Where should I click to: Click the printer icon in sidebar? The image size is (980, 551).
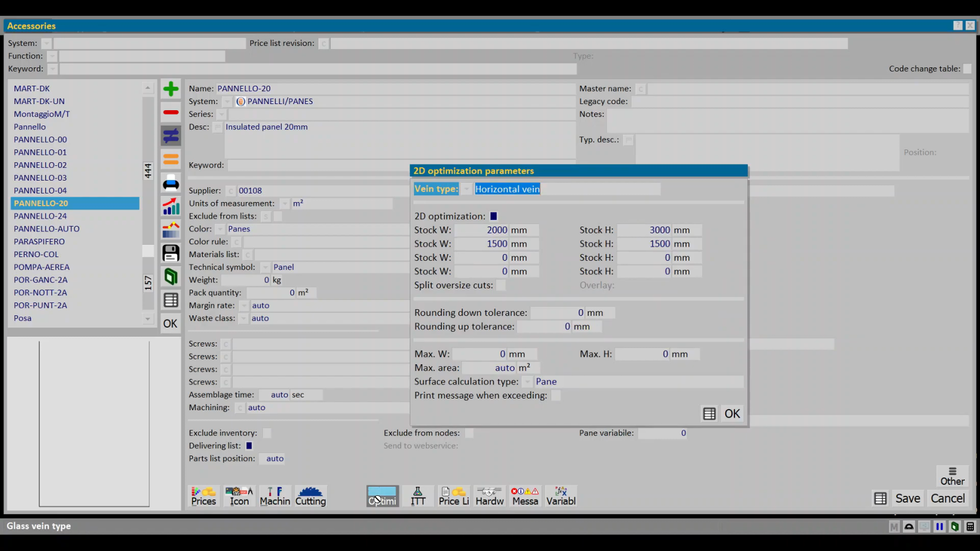click(171, 183)
